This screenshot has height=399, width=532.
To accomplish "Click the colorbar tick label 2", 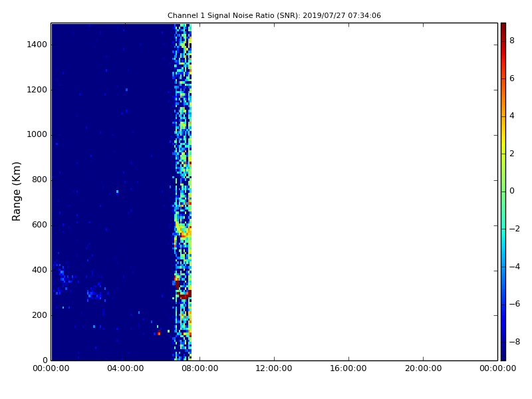I will click(512, 154).
